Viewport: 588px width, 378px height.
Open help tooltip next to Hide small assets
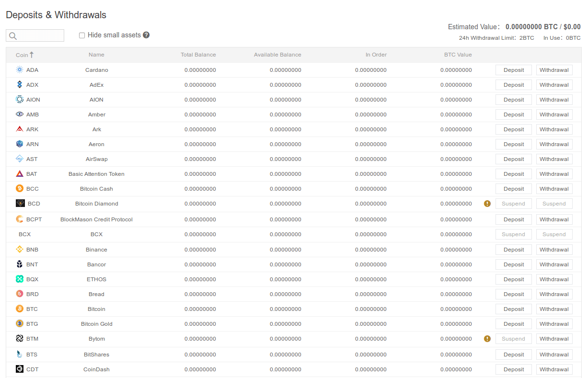146,35
